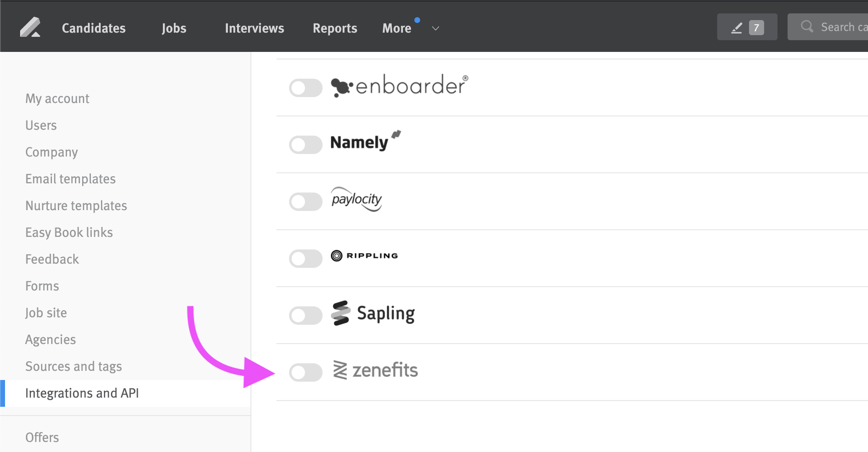
Task: Toggle the Sapling integration on
Action: (306, 315)
